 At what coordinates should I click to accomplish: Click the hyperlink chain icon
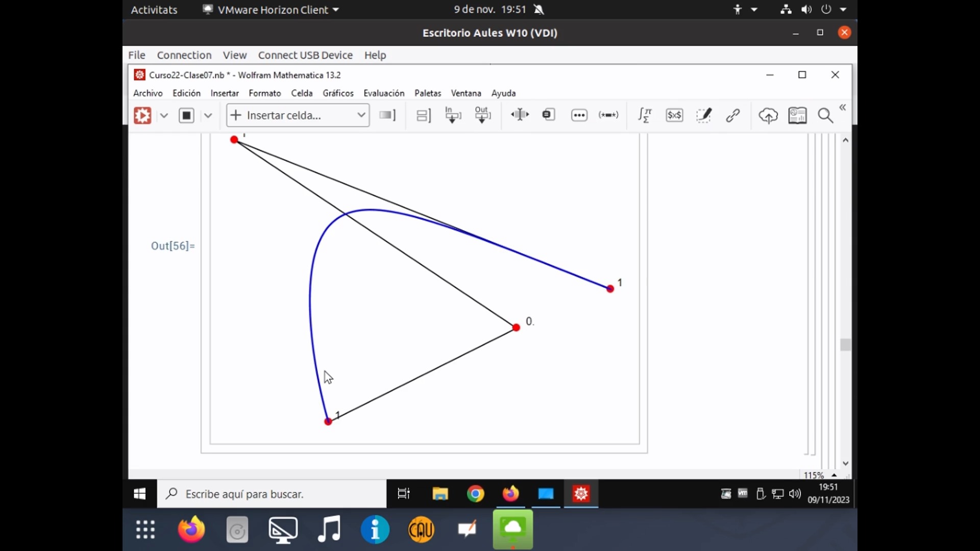pyautogui.click(x=733, y=115)
